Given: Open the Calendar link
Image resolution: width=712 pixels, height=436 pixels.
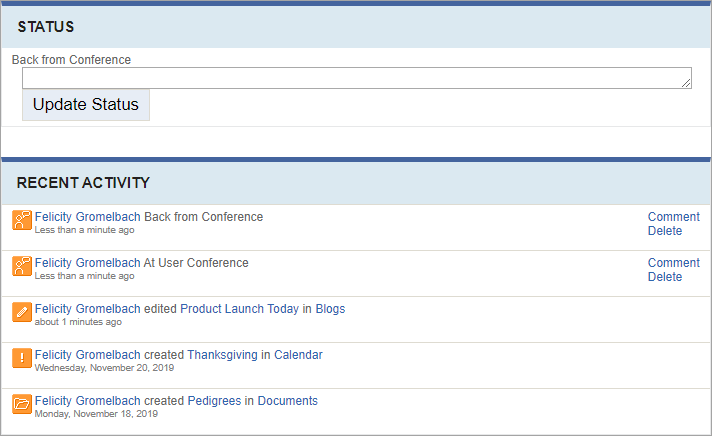Looking at the screenshot, I should 298,355.
